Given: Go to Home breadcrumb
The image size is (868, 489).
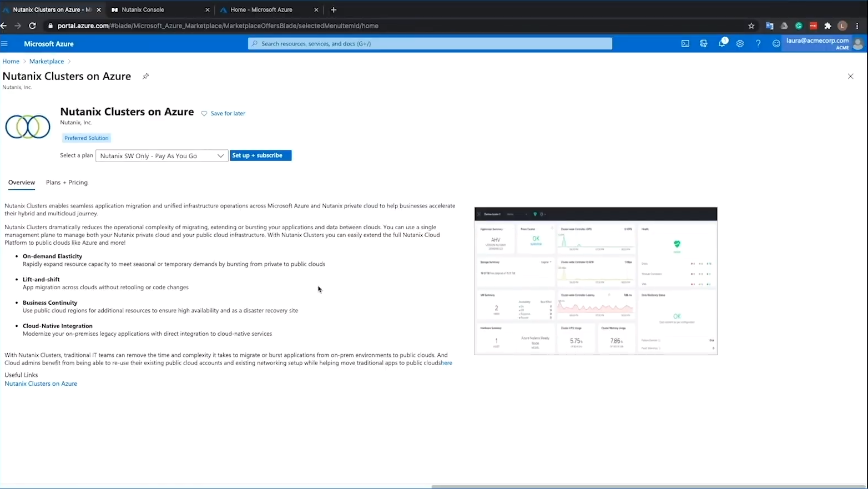Looking at the screenshot, I should (11, 62).
